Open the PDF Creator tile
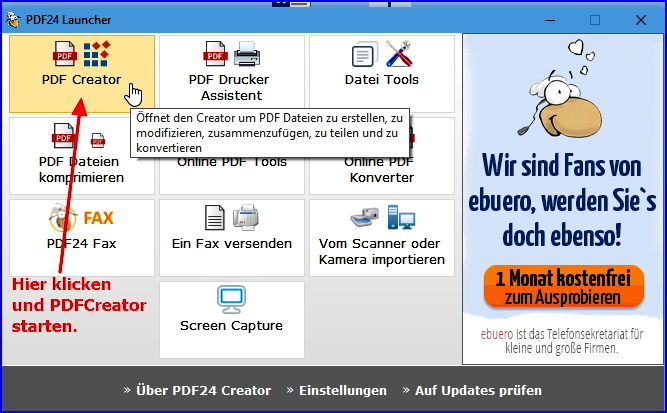This screenshot has width=667, height=413. pos(82,74)
